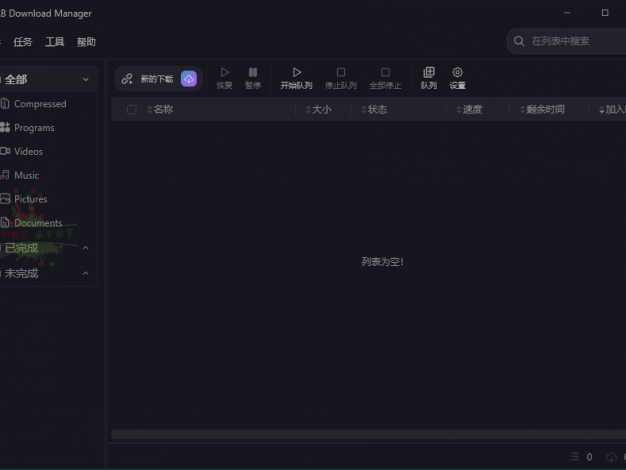The image size is (626, 470).
Task: Open the purple cloud download button
Action: click(x=189, y=79)
